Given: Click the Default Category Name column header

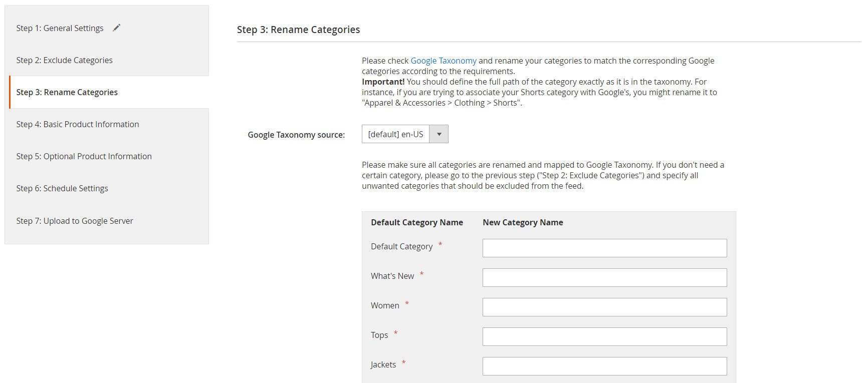Looking at the screenshot, I should [x=416, y=222].
